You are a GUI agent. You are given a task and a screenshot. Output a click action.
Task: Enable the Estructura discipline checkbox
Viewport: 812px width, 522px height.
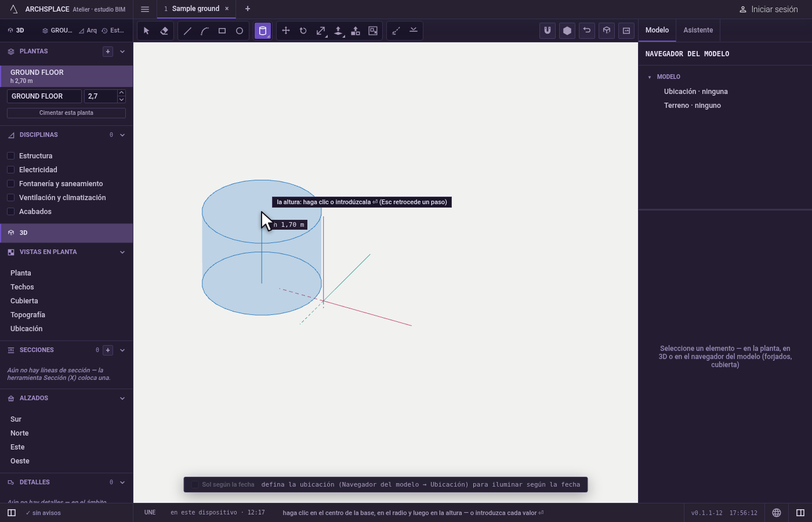pyautogui.click(x=10, y=156)
